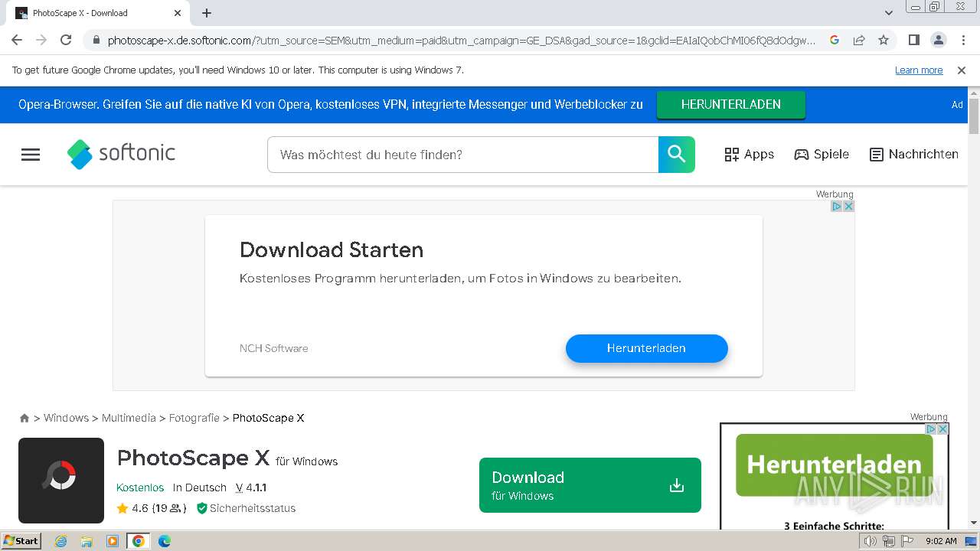Open the Spiele section
The image size is (980, 551).
822,155
